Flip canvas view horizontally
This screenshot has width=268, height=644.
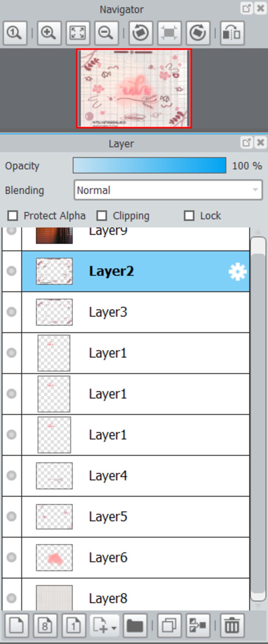pyautogui.click(x=232, y=33)
